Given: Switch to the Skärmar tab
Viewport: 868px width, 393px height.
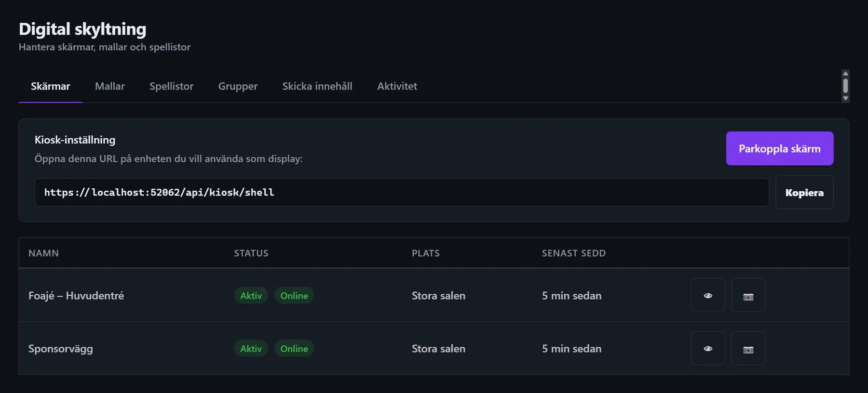Looking at the screenshot, I should point(51,86).
